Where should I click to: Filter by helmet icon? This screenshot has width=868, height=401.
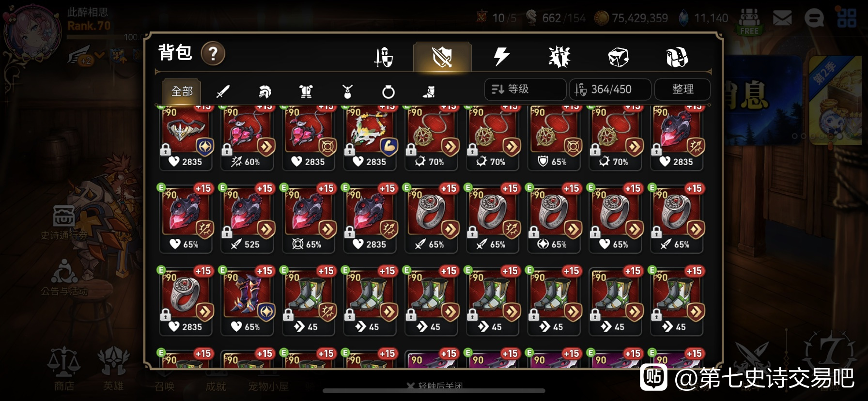264,92
